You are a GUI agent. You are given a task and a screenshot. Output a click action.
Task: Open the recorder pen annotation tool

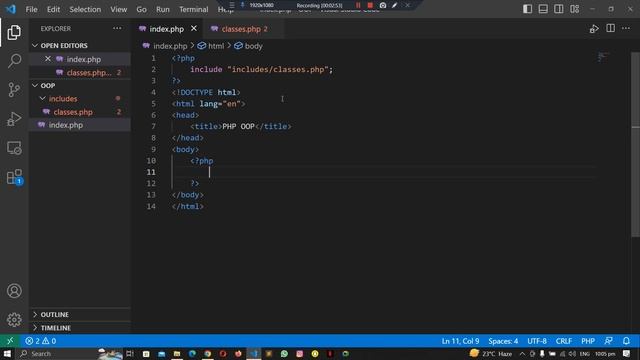[x=394, y=5]
